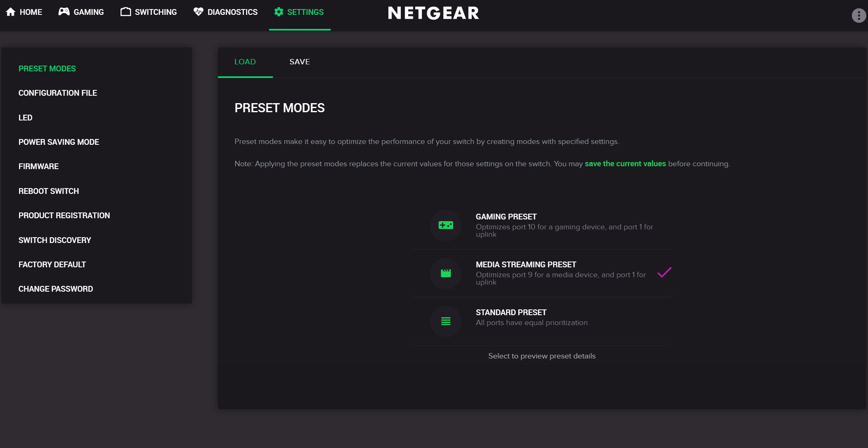Open the Firmware page
Image resolution: width=868 pixels, height=448 pixels.
(x=38, y=166)
